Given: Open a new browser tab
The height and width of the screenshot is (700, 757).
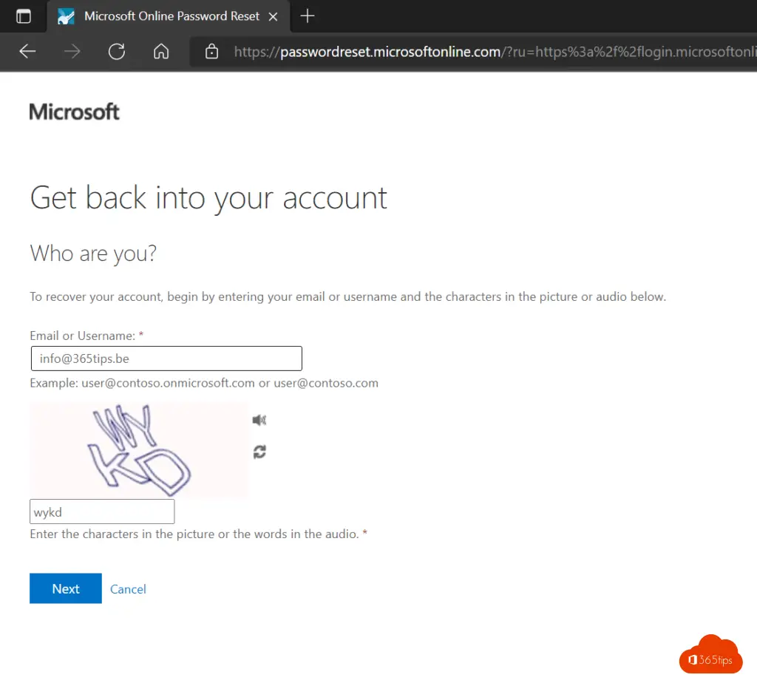Looking at the screenshot, I should tap(308, 16).
